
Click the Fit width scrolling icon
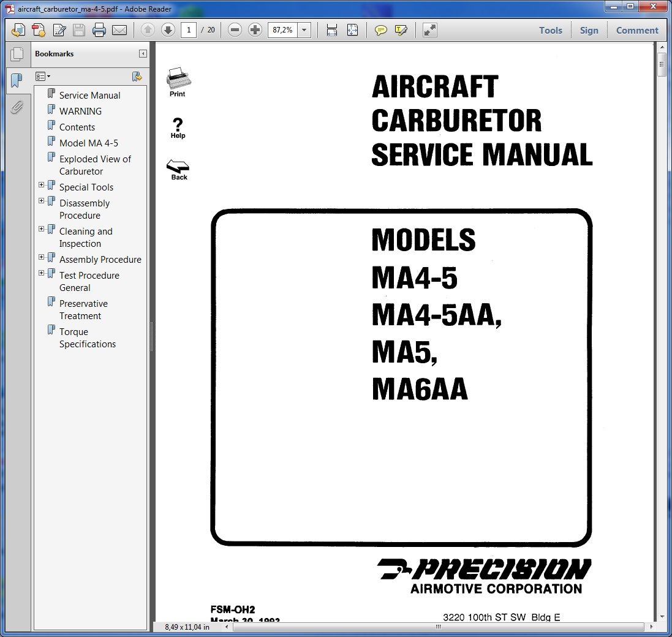332,30
